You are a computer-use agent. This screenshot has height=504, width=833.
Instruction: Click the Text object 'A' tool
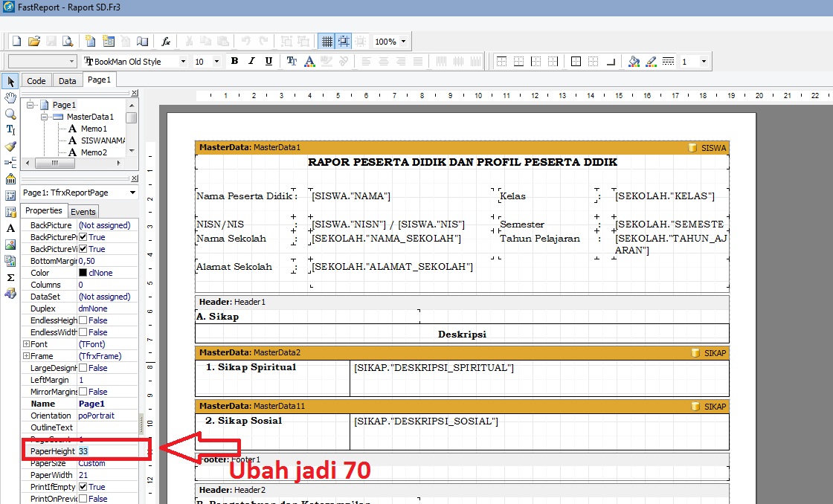point(10,227)
